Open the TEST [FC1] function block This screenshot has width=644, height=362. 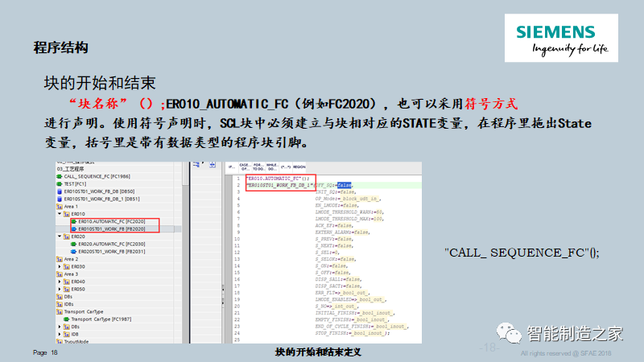tap(75, 184)
